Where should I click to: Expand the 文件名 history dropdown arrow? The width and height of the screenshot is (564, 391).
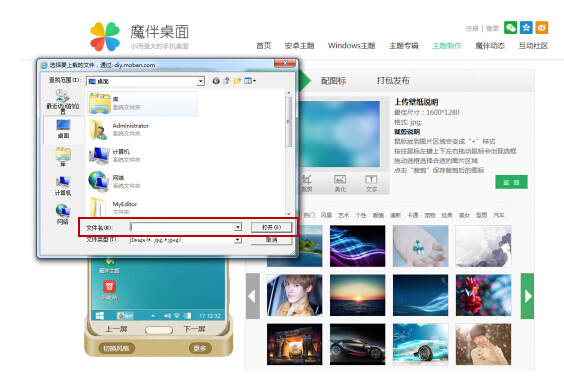[238, 227]
